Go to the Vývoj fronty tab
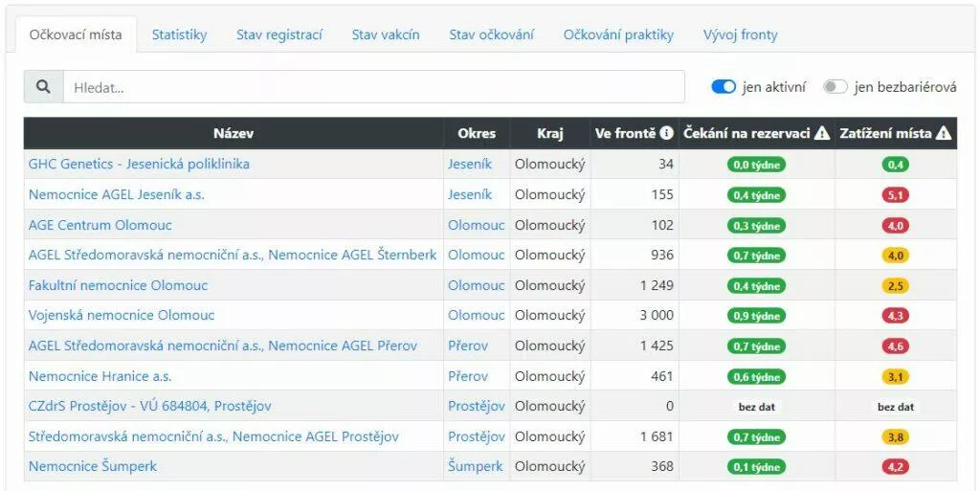This screenshot has width=980, height=491. click(740, 35)
